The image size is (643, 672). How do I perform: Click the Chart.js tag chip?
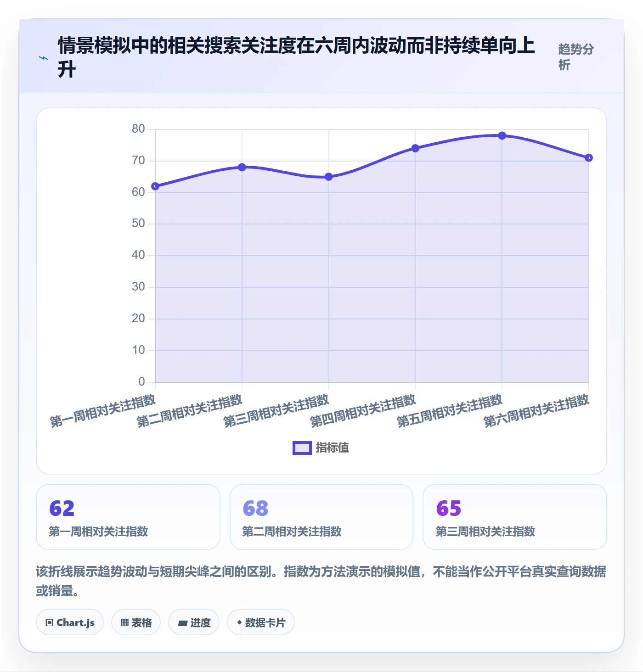pos(70,622)
